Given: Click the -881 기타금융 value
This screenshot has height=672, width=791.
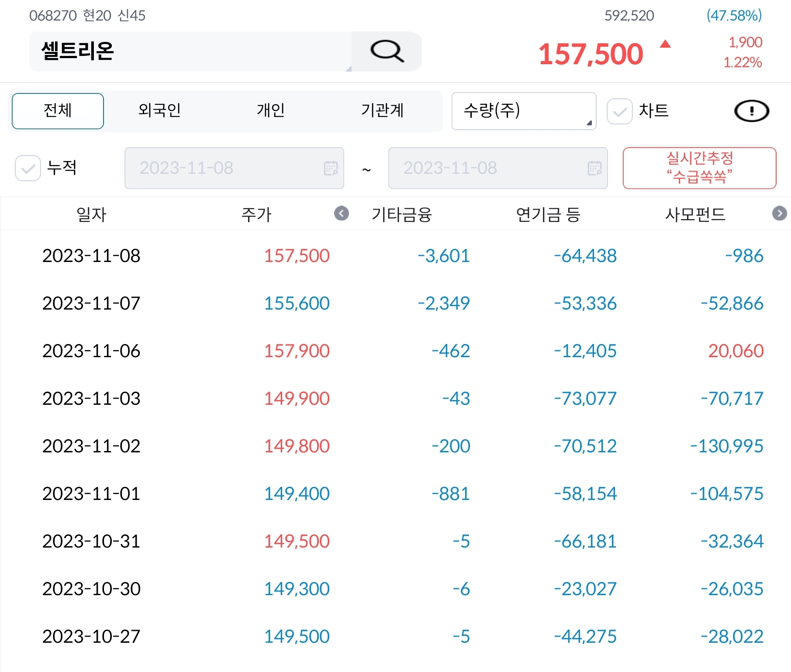Looking at the screenshot, I should point(451,494).
